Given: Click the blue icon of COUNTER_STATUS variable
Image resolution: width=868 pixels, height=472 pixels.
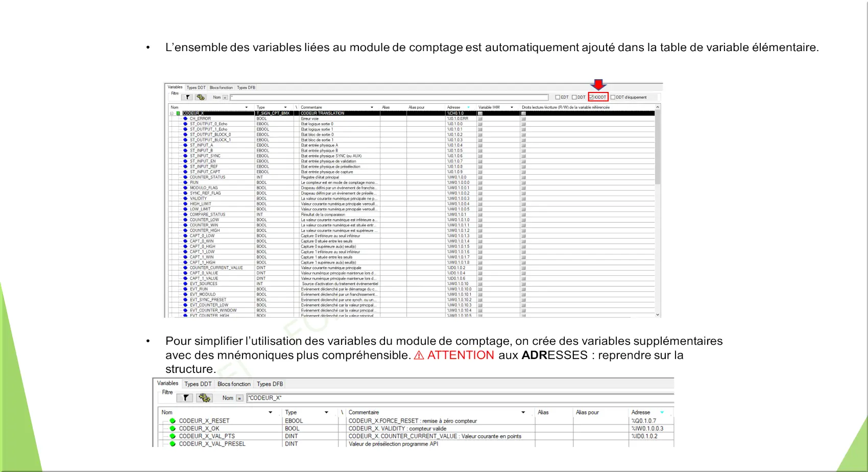Looking at the screenshot, I should (185, 177).
